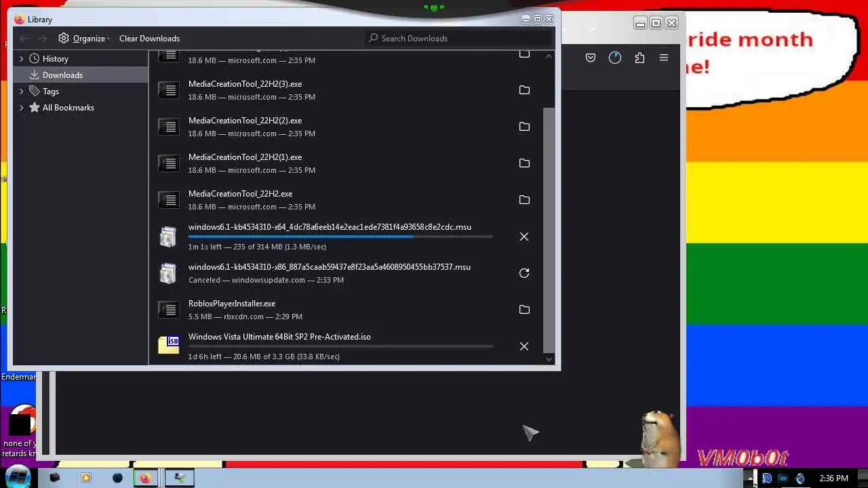The width and height of the screenshot is (868, 488).
Task: Select the RobloxPlayerInstaller.exe file name
Action: click(x=232, y=304)
